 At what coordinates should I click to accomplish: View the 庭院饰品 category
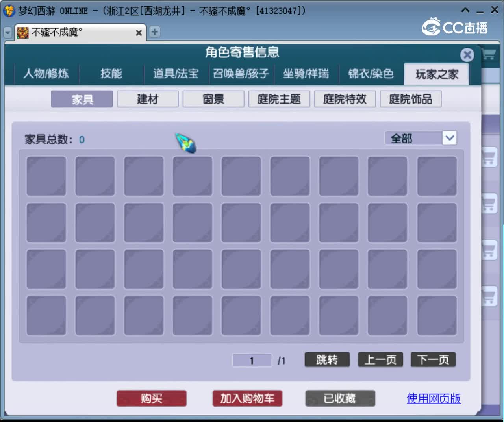click(x=411, y=99)
